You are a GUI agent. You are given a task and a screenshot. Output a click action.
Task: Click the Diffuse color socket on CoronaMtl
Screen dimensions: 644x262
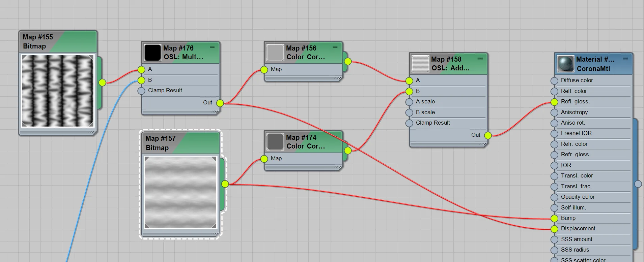point(554,80)
